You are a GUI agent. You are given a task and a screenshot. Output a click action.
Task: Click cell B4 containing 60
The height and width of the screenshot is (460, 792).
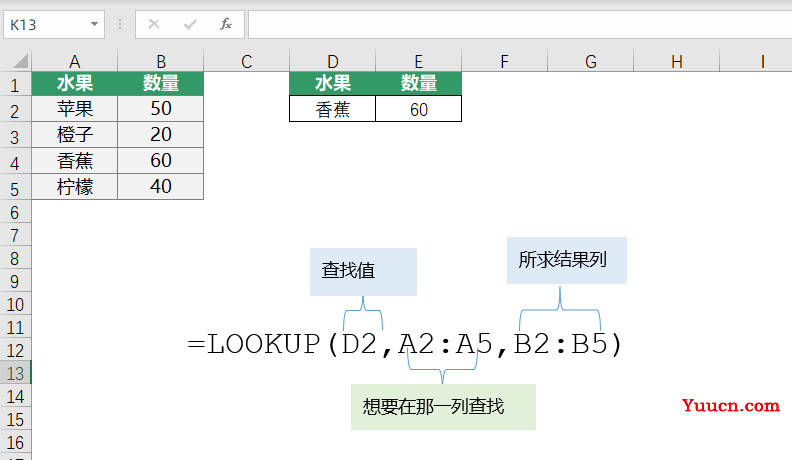[x=161, y=161]
